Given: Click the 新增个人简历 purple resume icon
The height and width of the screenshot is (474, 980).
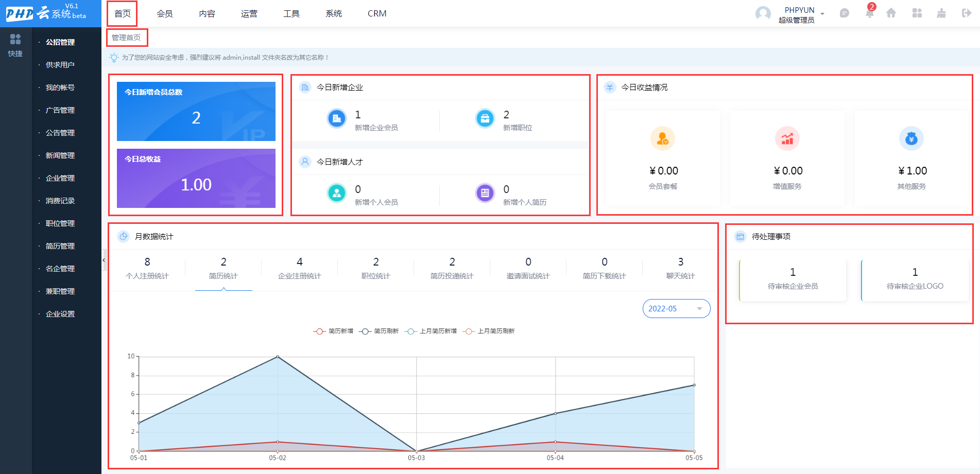Looking at the screenshot, I should 485,194.
